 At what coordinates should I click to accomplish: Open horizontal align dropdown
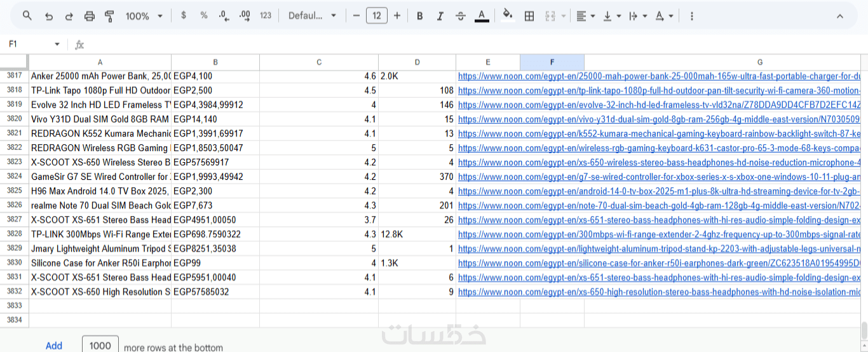(585, 16)
